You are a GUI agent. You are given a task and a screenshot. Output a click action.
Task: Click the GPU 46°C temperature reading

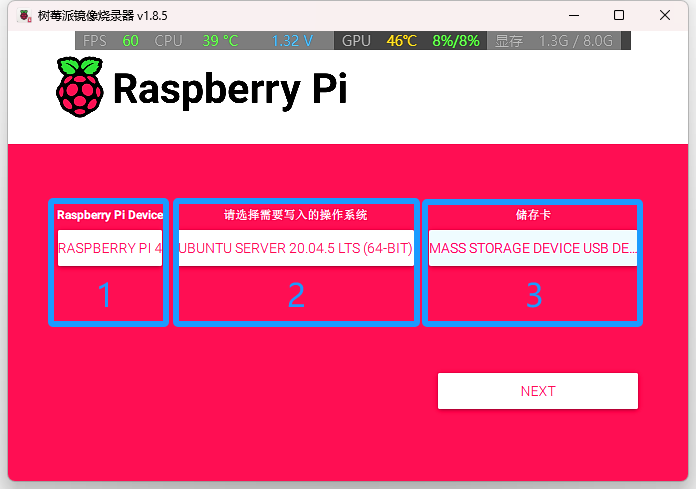379,41
